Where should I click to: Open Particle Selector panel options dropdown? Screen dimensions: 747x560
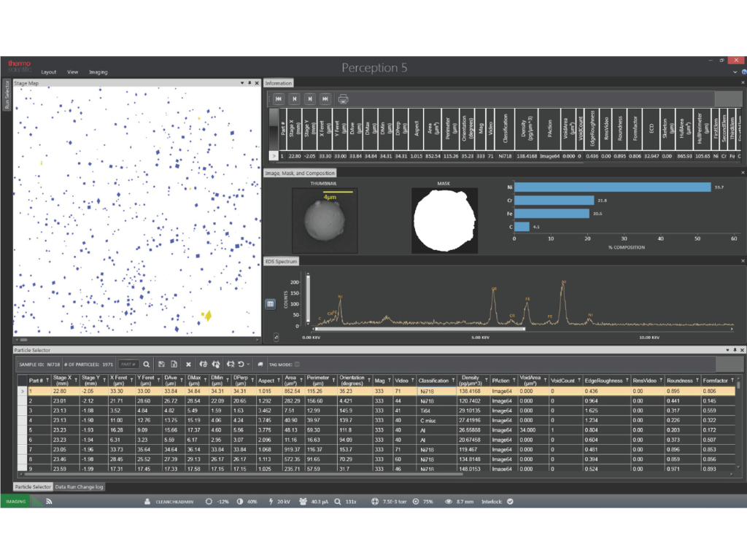[727, 350]
